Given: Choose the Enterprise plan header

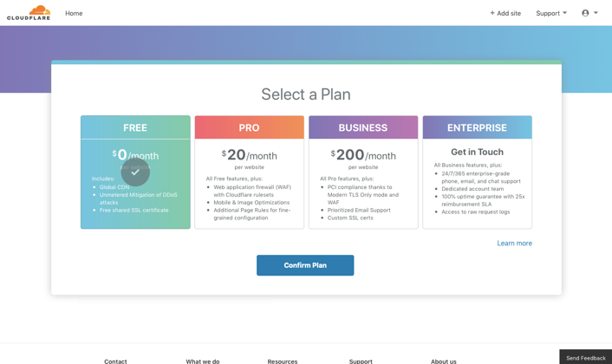Looking at the screenshot, I should pyautogui.click(x=477, y=127).
